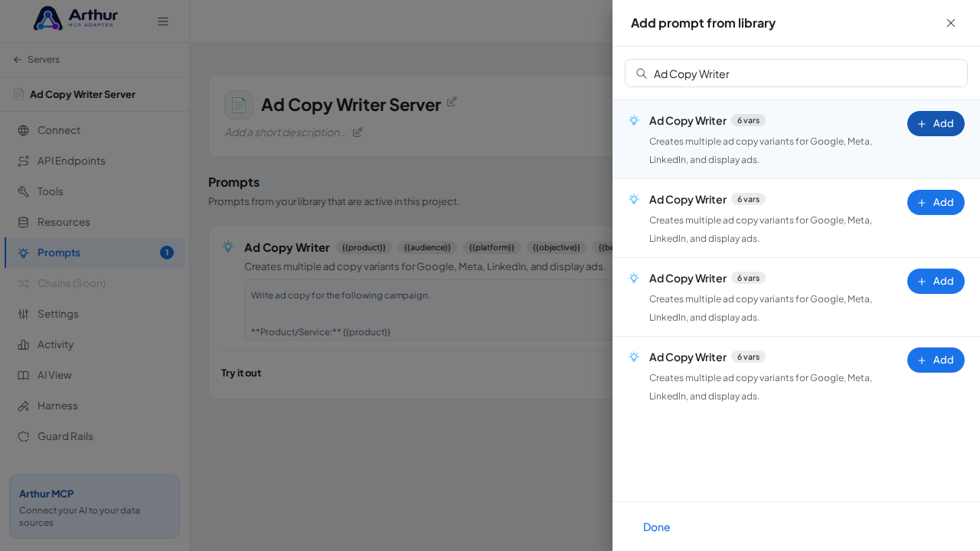Expand the Try it out section
980x551 pixels.
click(241, 373)
